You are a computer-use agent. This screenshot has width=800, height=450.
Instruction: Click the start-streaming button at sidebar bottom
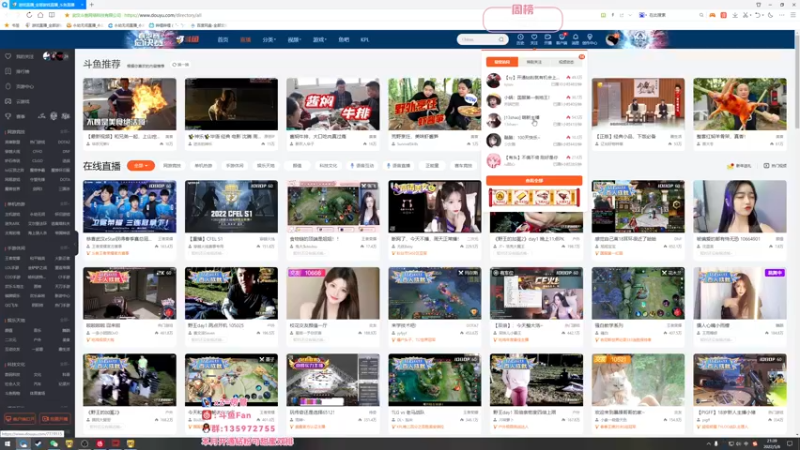tap(55, 419)
